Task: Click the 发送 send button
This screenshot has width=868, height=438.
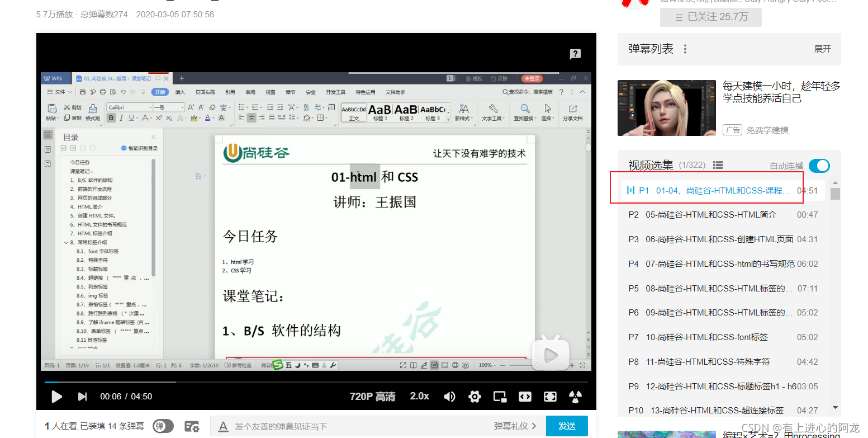Action: [x=567, y=426]
